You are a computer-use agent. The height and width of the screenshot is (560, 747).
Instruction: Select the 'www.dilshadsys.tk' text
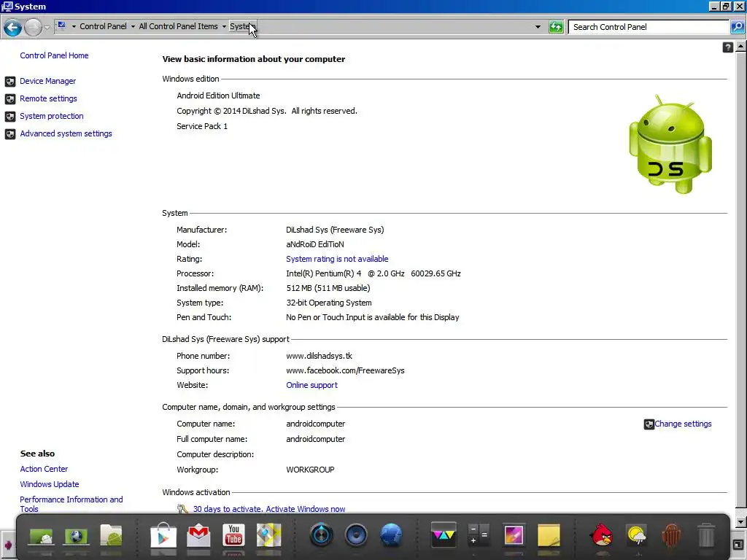pos(319,356)
